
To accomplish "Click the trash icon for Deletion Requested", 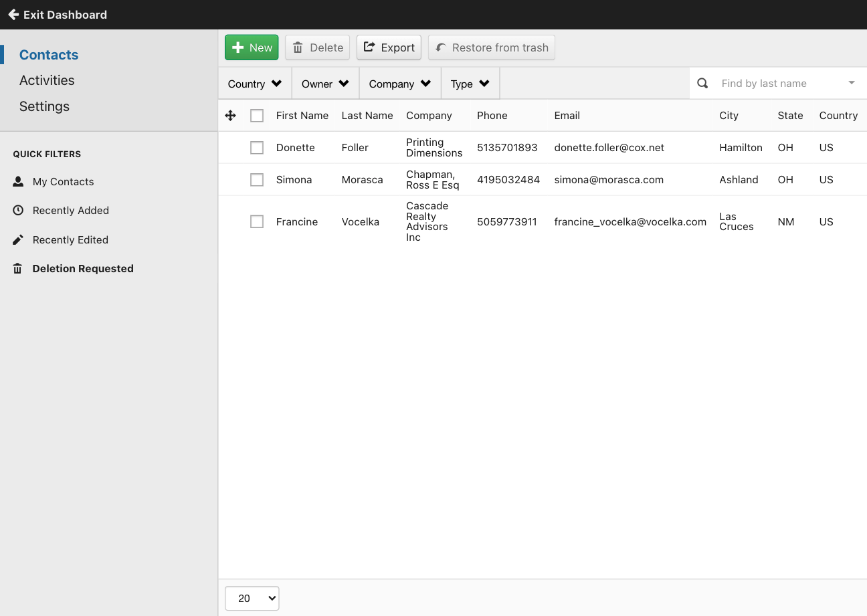I will pyautogui.click(x=18, y=269).
